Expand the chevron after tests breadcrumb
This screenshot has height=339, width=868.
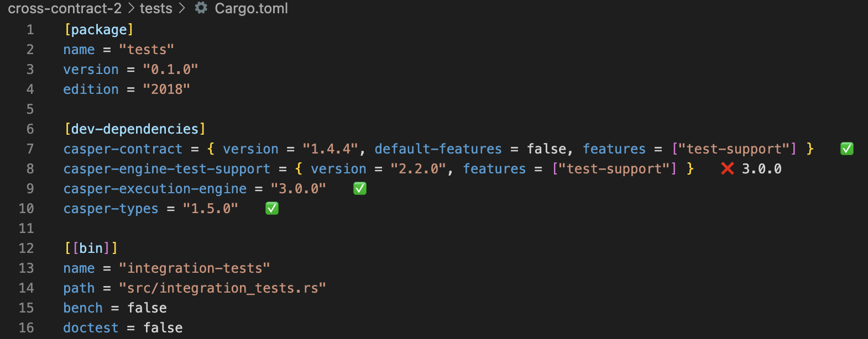182,8
